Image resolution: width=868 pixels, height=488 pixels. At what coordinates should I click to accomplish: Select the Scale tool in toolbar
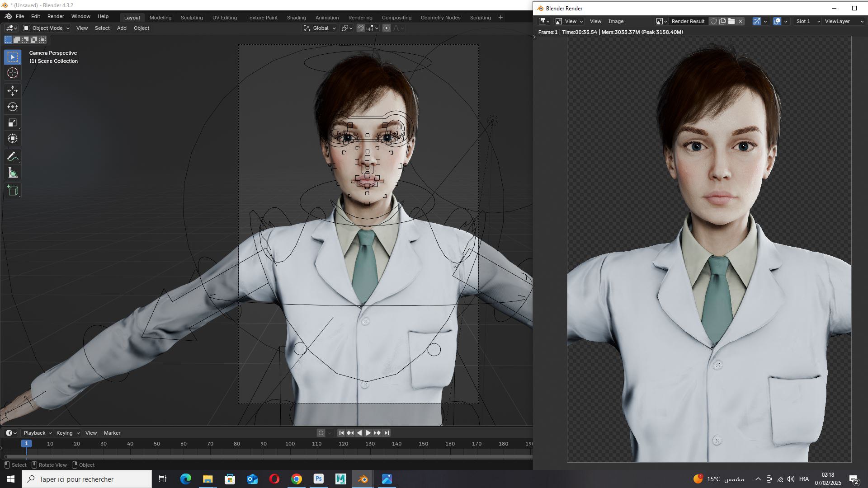click(13, 122)
